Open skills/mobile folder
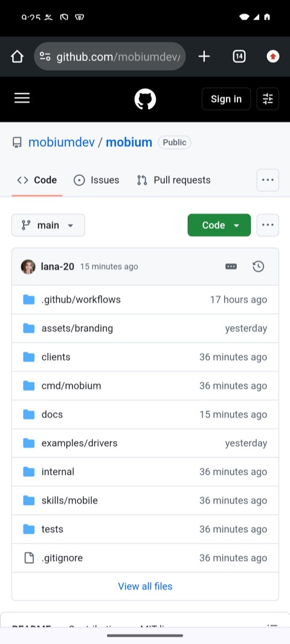 pos(69,500)
